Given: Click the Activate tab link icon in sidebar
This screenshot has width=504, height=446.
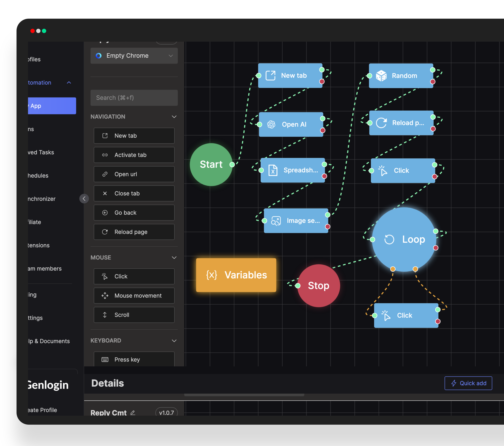Looking at the screenshot, I should coord(105,155).
